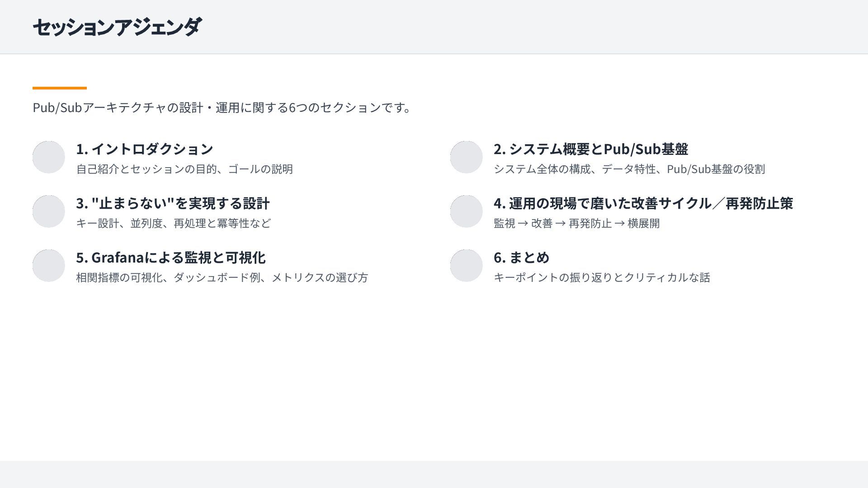Click the circle icon beside Grafanaによる監視と可視化
This screenshot has height=488, width=868.
coord(49,266)
